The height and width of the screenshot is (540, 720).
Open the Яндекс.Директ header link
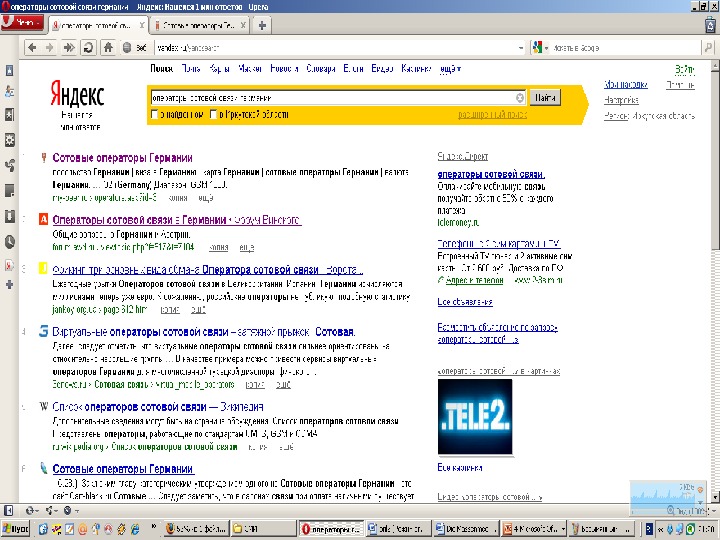[x=462, y=157]
